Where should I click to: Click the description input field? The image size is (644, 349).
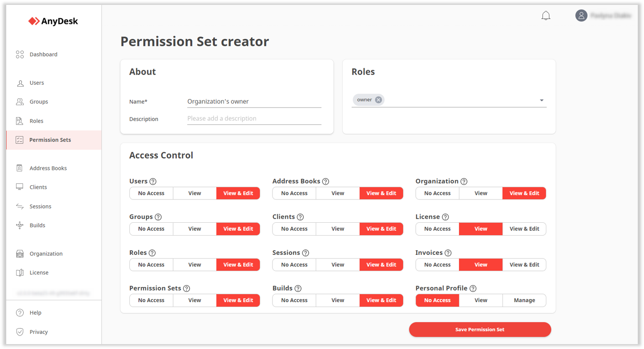click(x=254, y=118)
